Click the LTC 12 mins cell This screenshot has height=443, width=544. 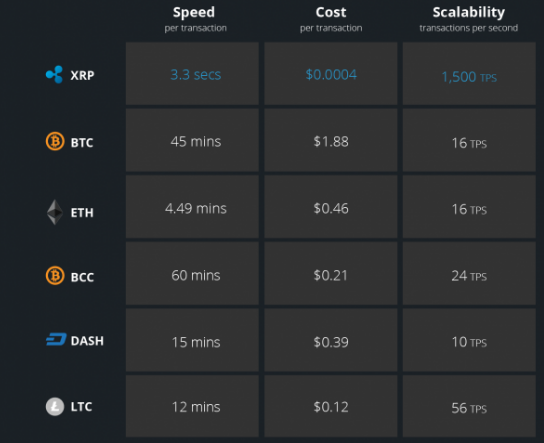(192, 406)
